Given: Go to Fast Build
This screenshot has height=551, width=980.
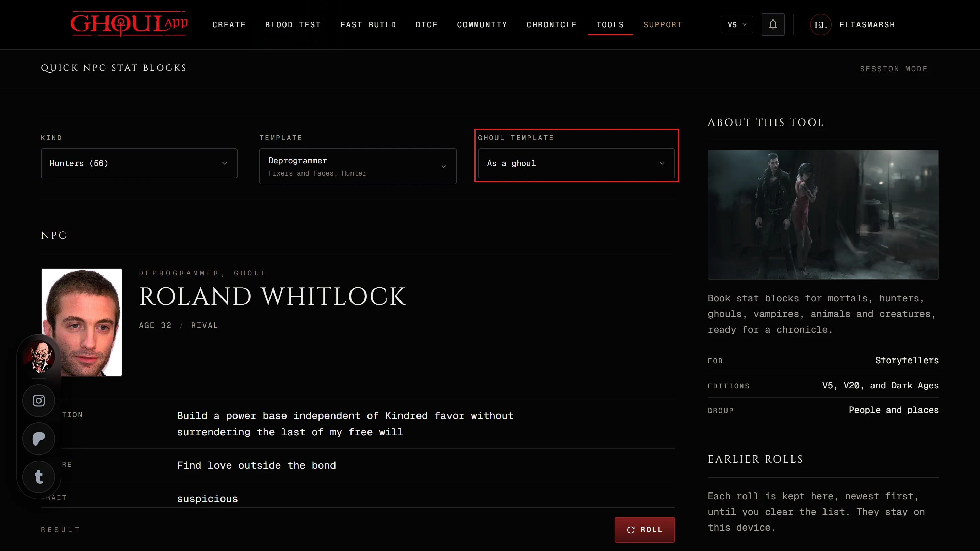Looking at the screenshot, I should (x=368, y=25).
